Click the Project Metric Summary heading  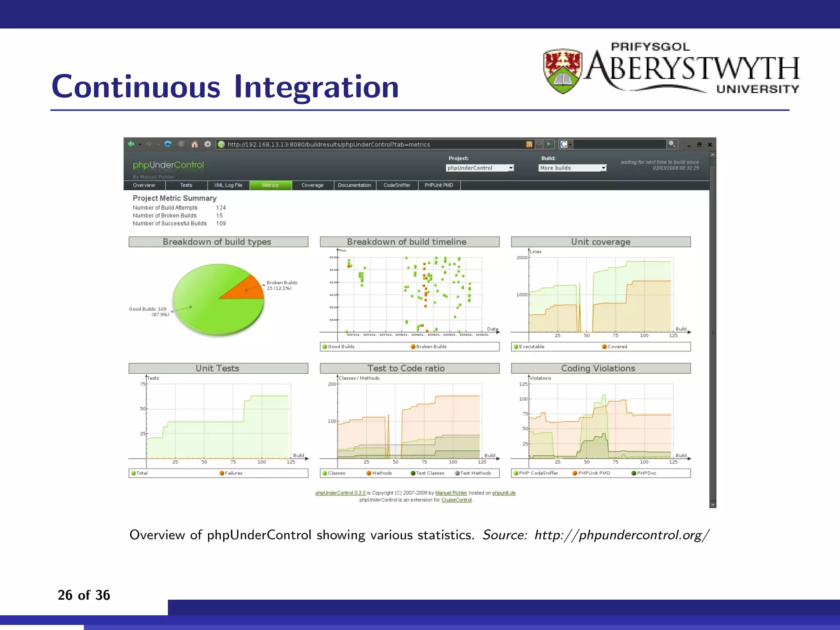[174, 198]
